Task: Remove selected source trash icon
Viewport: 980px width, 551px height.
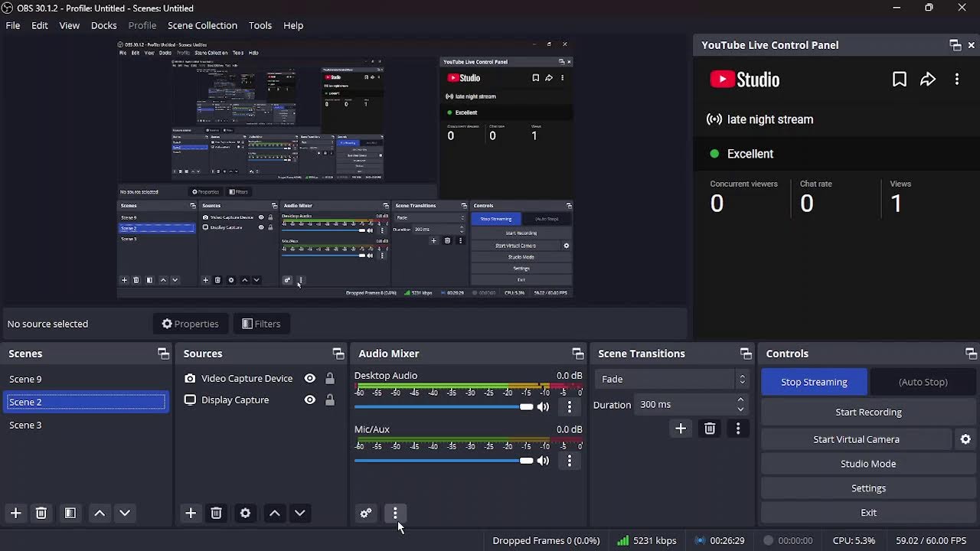Action: (216, 513)
